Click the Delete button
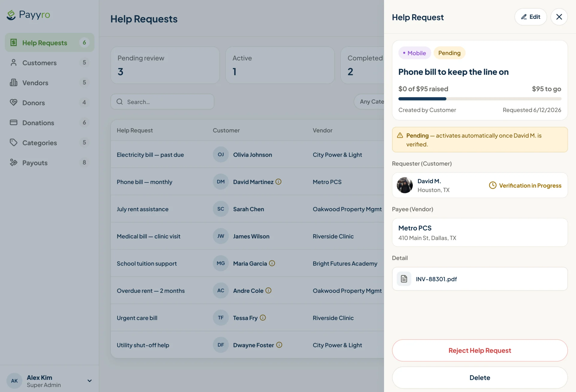576x392 pixels. click(480, 378)
